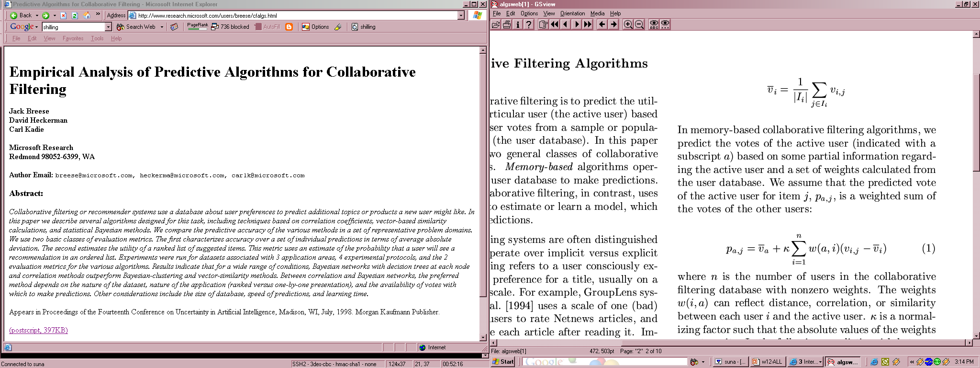
Task: Click the Start button on taskbar
Action: tap(503, 362)
